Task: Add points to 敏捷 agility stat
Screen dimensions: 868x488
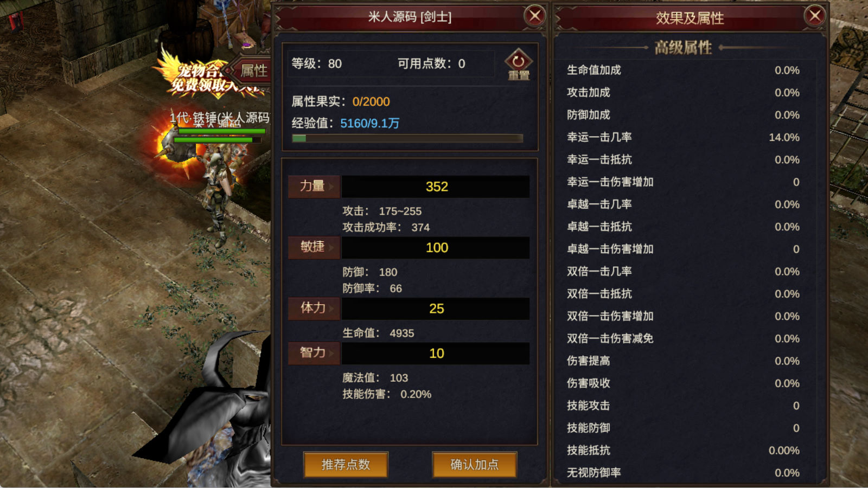Action: tap(314, 247)
